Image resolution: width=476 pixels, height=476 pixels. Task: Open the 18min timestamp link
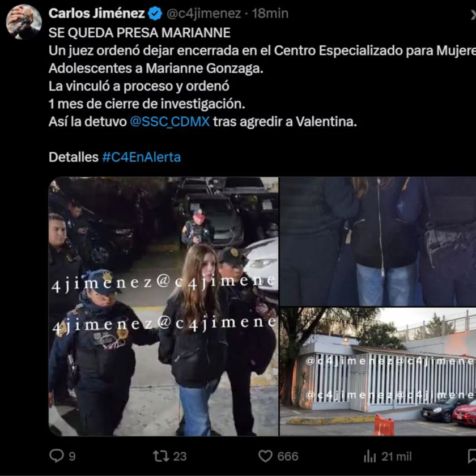point(270,14)
